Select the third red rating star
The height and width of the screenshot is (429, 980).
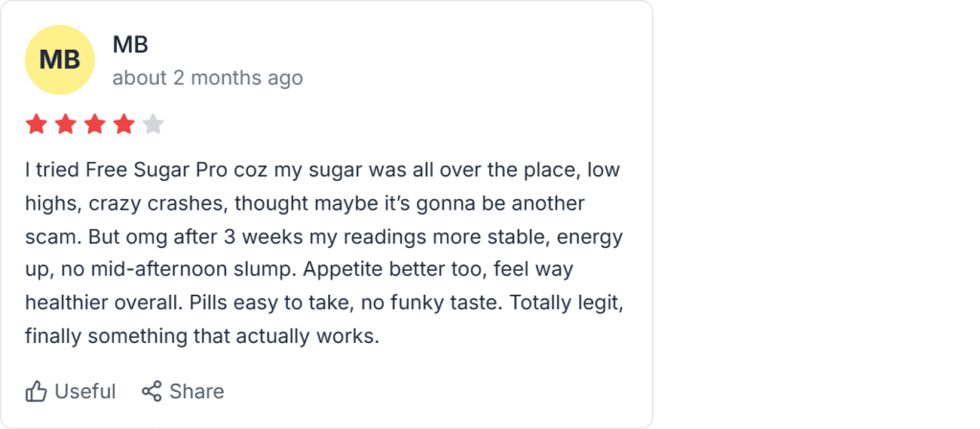point(95,124)
